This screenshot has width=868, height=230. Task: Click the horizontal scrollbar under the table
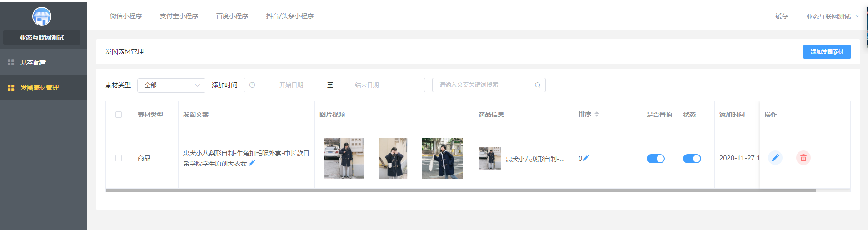point(461,190)
